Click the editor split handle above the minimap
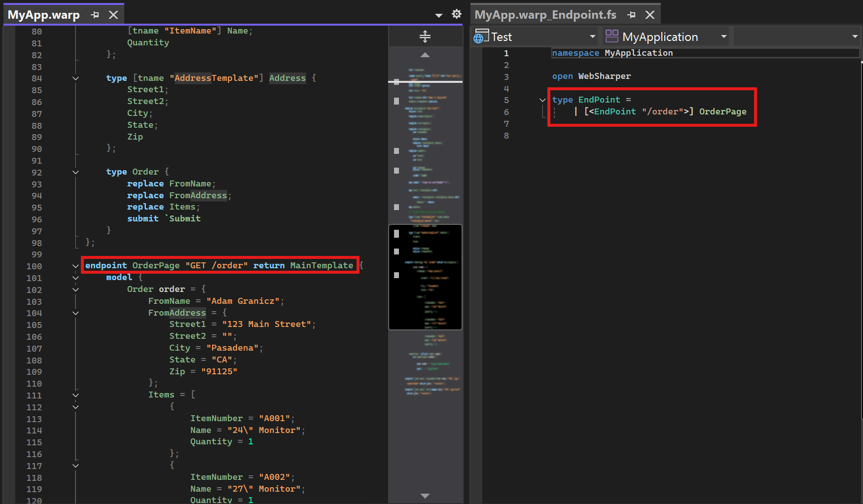This screenshot has height=504, width=863. (425, 36)
